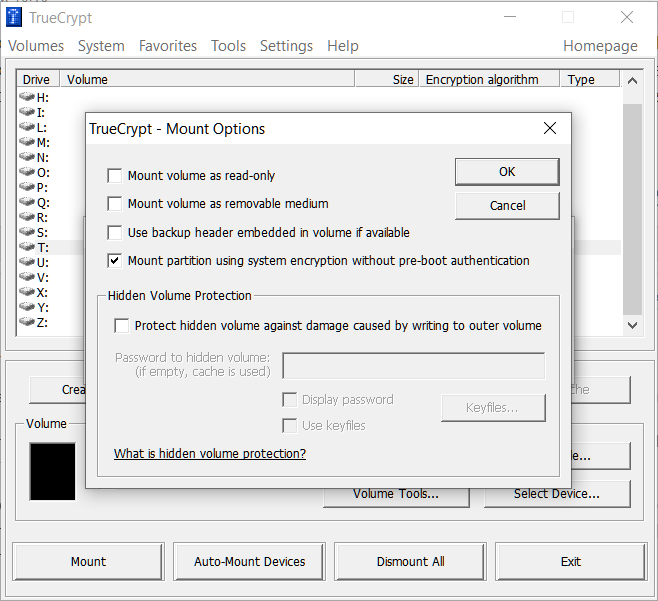Viewport: 658px width, 601px height.
Task: Open Volume Tools... in main window
Action: (396, 496)
